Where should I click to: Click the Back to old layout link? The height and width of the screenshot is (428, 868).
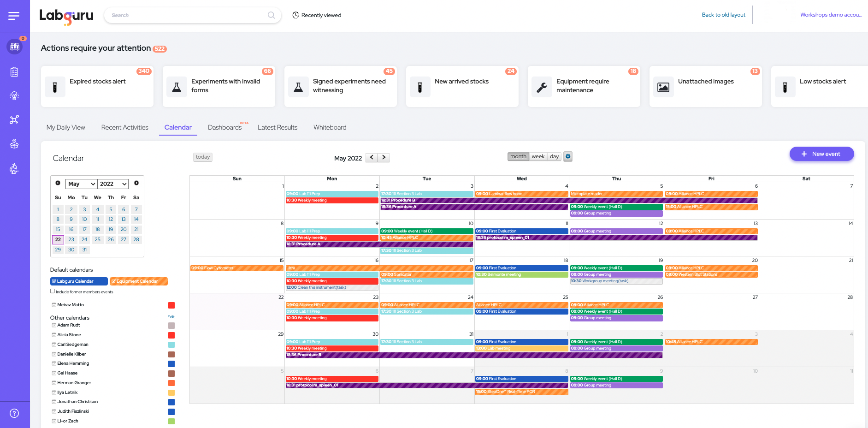[723, 15]
